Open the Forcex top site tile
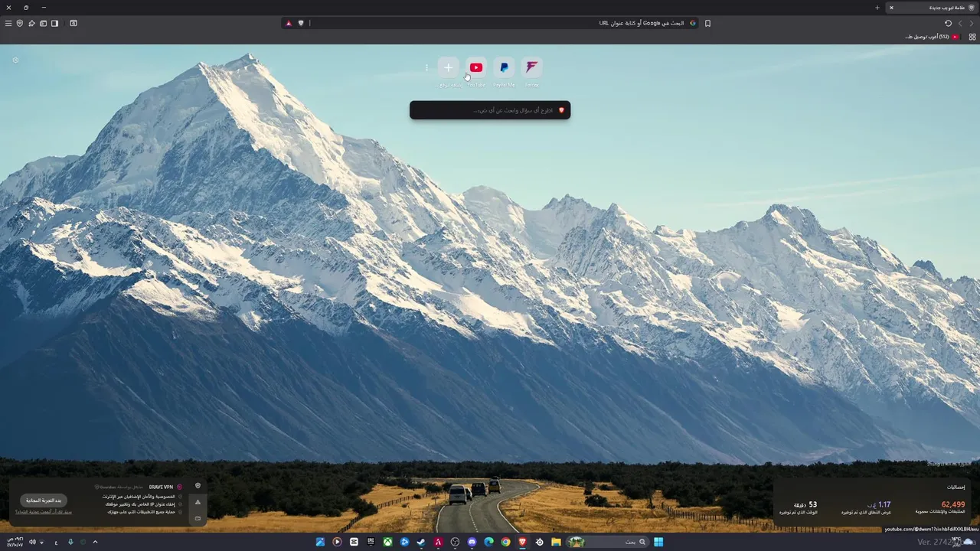 point(531,67)
